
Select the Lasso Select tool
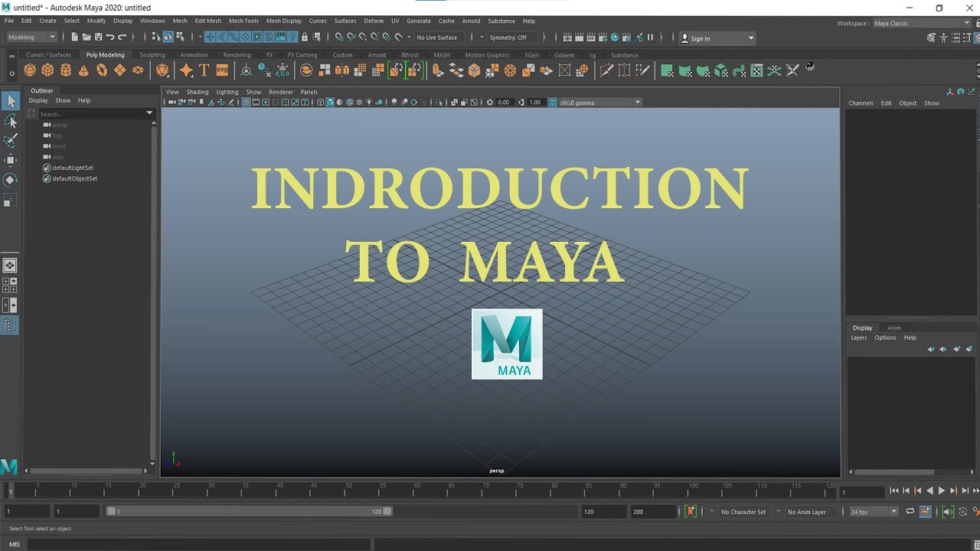(x=11, y=121)
